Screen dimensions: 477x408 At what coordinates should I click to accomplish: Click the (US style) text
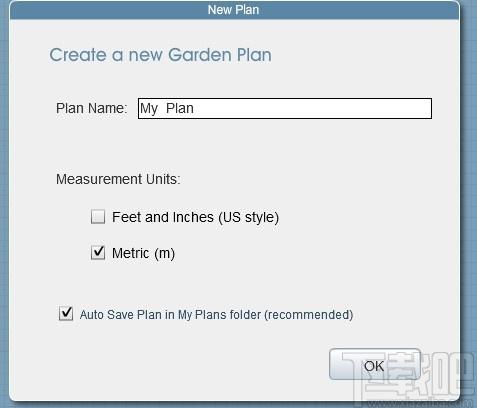249,218
